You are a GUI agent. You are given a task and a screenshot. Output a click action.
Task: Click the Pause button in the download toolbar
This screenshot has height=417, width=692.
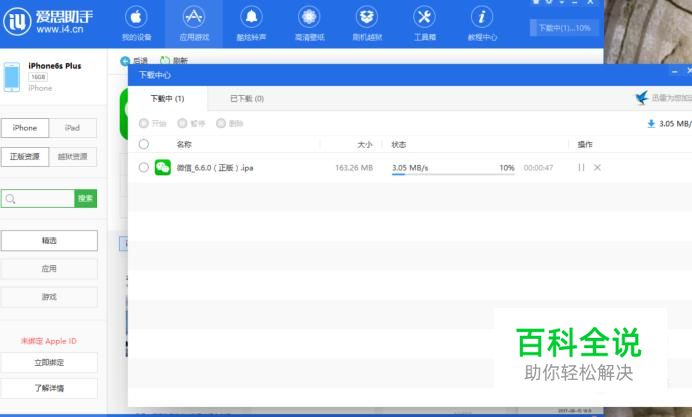[x=191, y=124]
